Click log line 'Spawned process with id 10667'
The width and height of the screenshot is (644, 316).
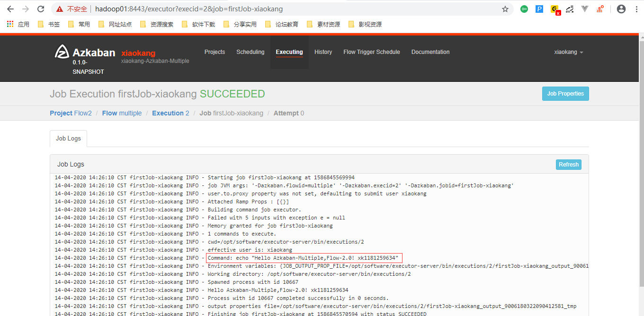click(177, 282)
